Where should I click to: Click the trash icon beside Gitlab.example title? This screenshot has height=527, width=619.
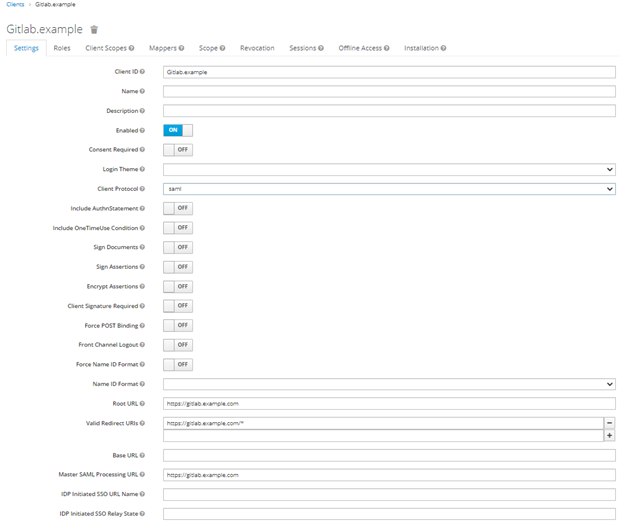point(94,30)
